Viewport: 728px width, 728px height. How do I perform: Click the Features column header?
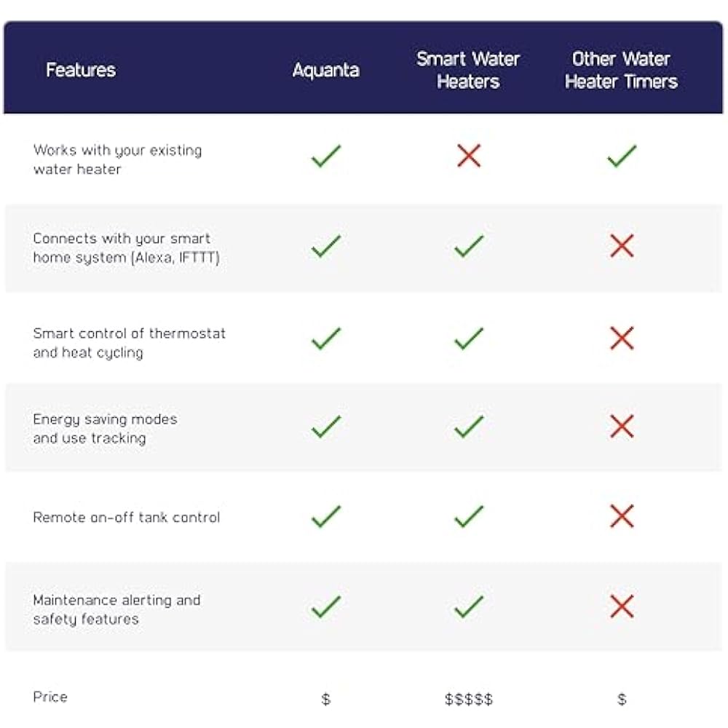click(81, 70)
